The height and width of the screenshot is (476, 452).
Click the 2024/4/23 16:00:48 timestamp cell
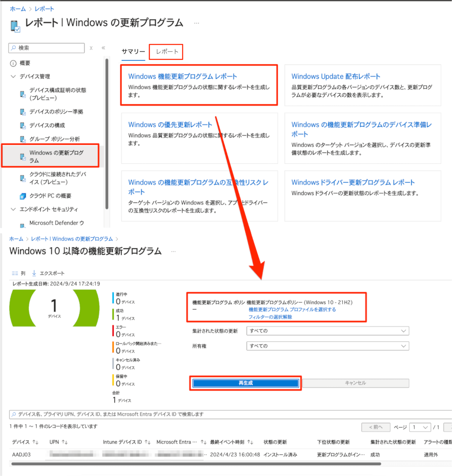tap(235, 455)
